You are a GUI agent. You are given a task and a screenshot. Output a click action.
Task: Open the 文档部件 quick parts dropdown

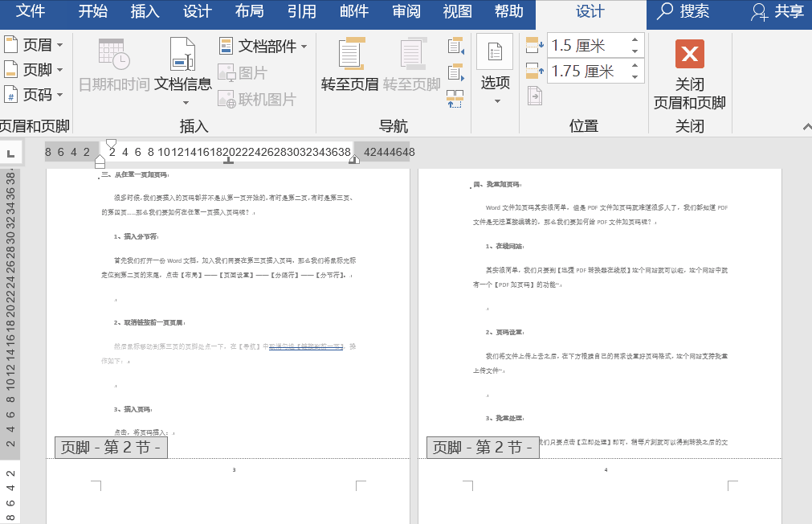263,46
